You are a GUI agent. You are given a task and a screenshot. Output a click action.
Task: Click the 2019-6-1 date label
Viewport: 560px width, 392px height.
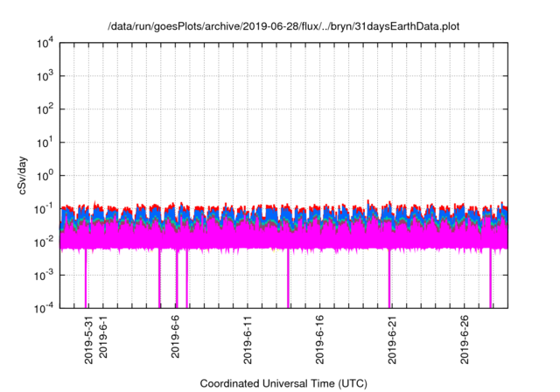103,336
